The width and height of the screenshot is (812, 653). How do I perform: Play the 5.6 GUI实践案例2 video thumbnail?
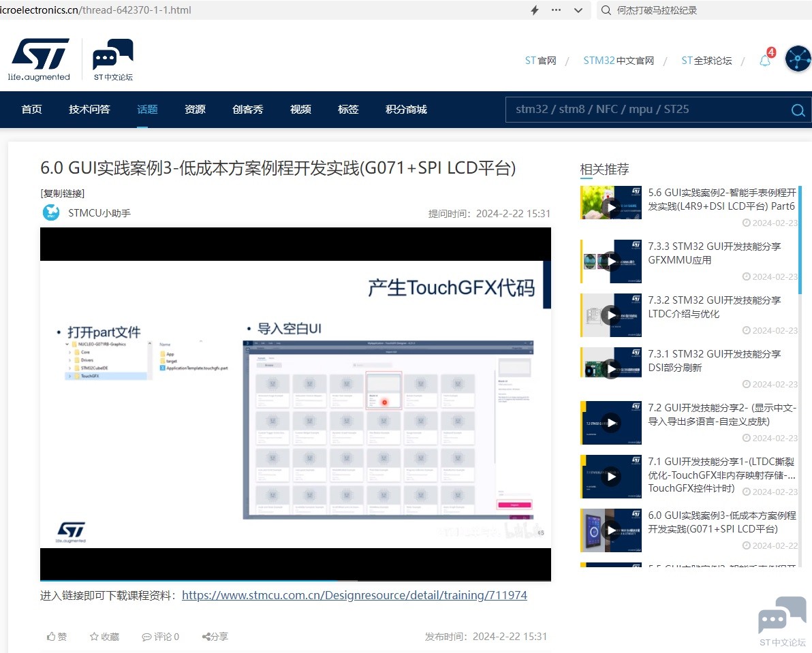(x=611, y=202)
